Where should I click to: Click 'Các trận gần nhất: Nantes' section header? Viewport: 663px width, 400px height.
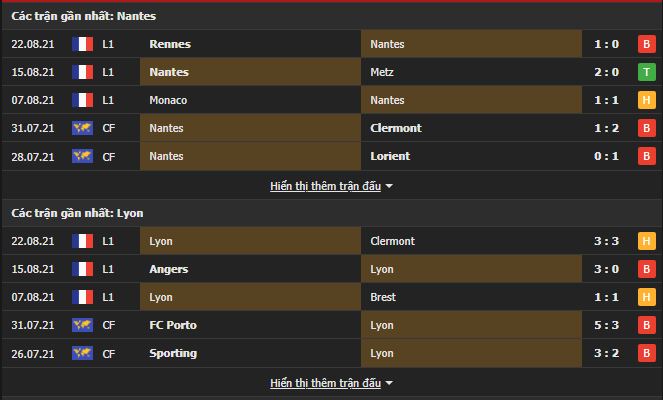[x=84, y=16]
